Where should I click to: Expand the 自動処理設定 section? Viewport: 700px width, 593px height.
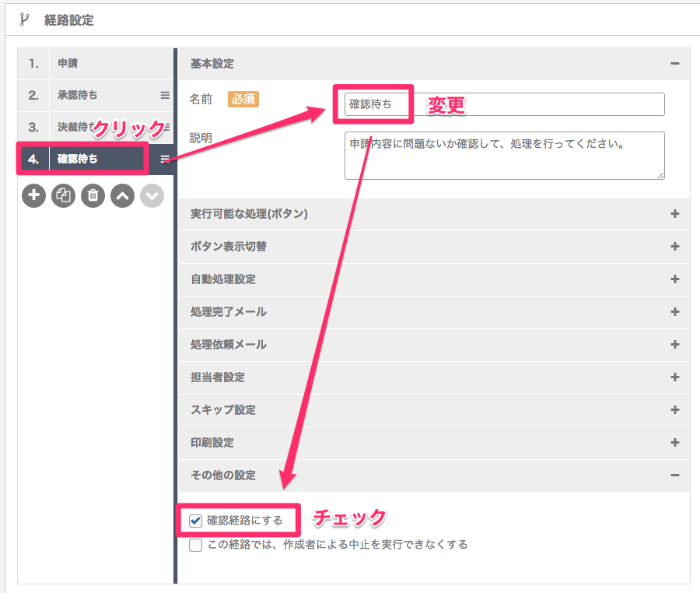[675, 279]
